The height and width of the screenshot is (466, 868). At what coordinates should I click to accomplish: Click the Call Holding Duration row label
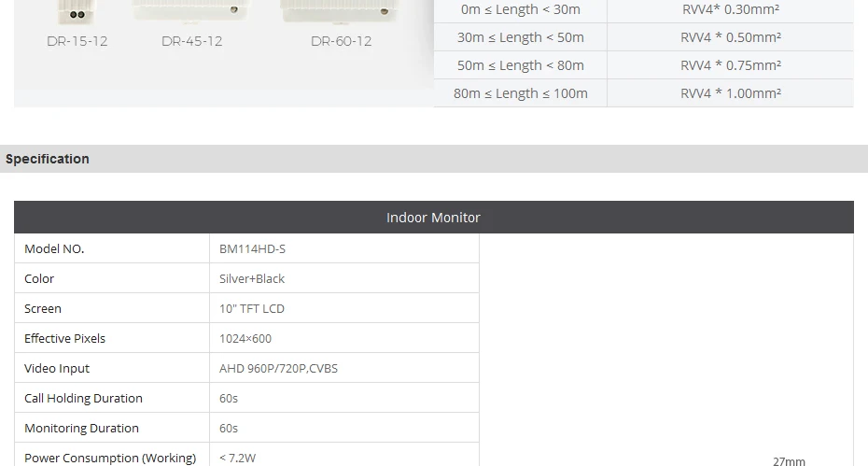pos(83,399)
